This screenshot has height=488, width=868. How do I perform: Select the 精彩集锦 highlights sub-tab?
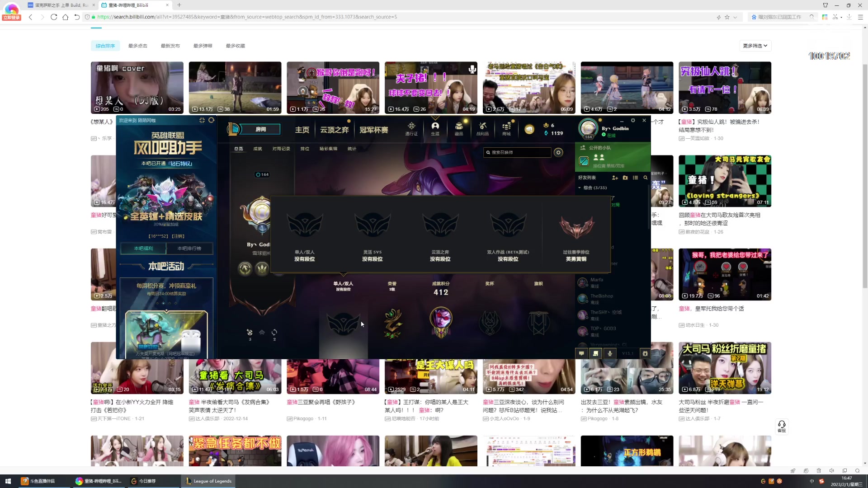tap(328, 149)
